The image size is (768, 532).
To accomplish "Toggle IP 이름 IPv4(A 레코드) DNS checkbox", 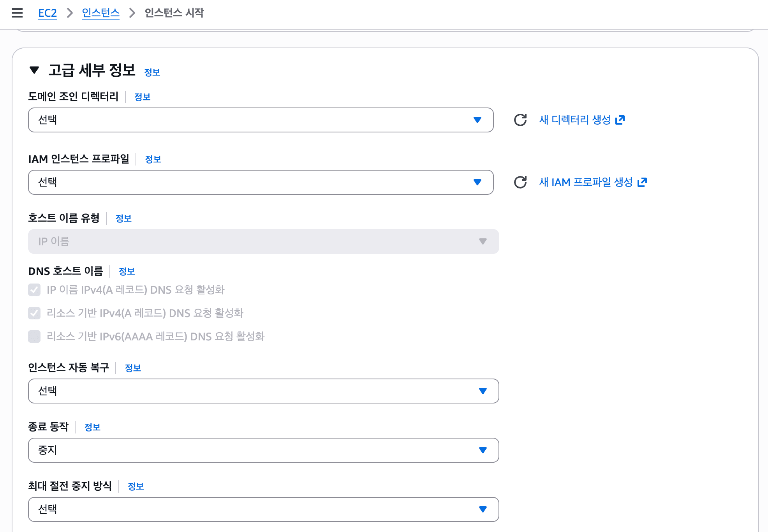I will [x=34, y=290].
